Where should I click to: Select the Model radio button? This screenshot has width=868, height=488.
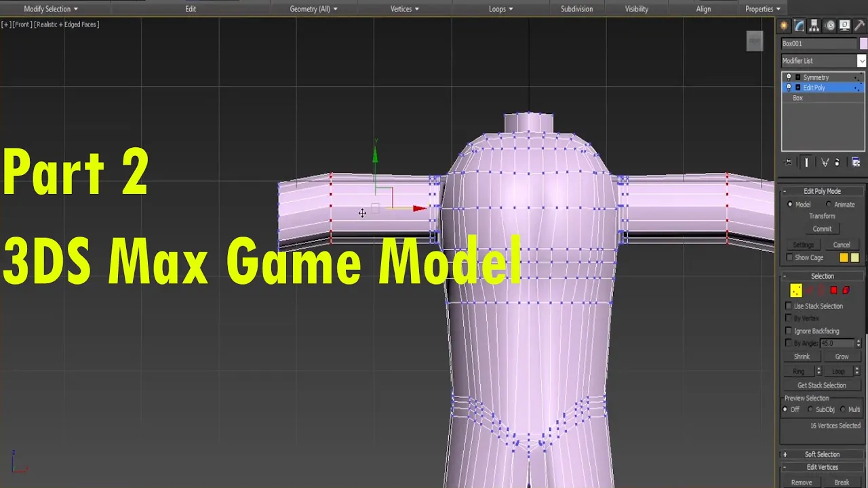coord(790,205)
